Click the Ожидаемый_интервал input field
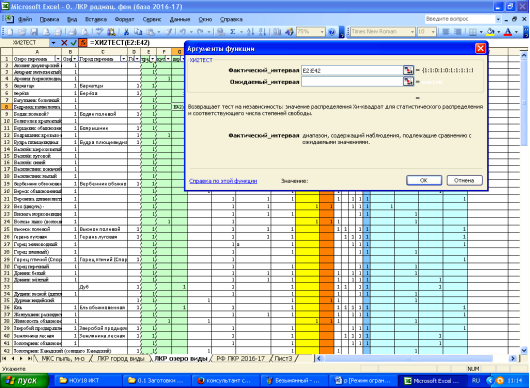Screen dimensions: 530x388 [x=352, y=81]
